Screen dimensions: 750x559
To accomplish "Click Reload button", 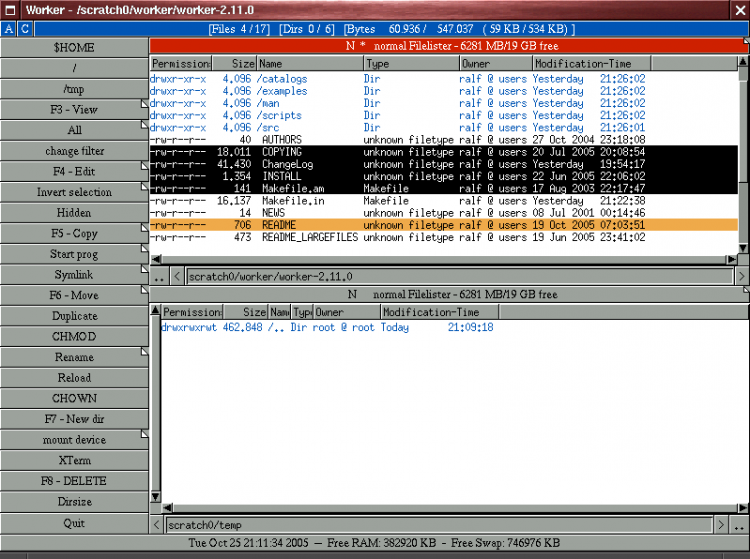I will click(74, 378).
